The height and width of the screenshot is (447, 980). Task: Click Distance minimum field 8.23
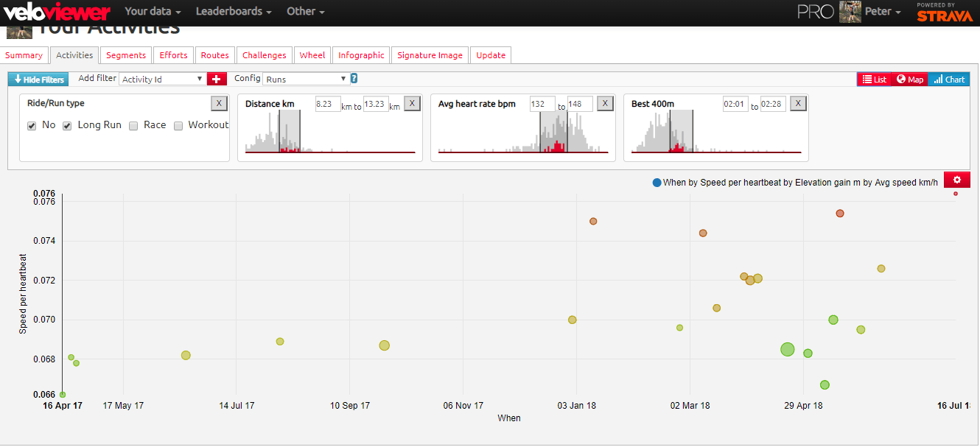(x=328, y=104)
